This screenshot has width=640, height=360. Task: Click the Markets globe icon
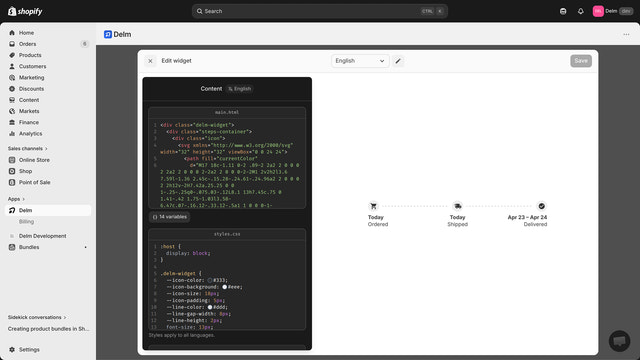coord(12,111)
